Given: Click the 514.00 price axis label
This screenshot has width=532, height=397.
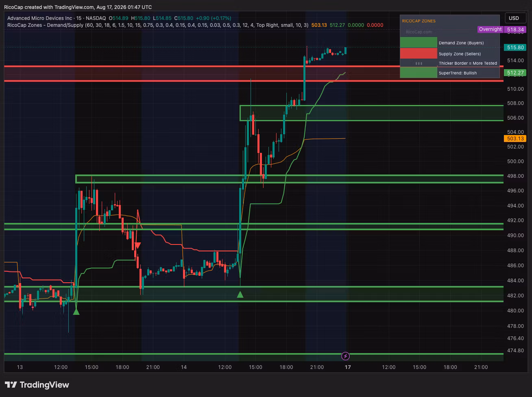Looking at the screenshot, I should tap(515, 61).
